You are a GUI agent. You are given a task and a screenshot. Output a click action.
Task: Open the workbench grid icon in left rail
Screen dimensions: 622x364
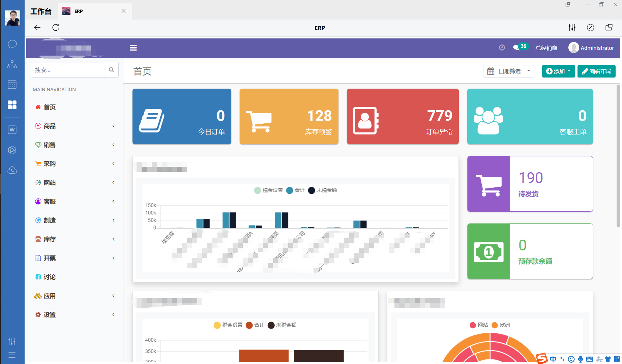point(12,105)
